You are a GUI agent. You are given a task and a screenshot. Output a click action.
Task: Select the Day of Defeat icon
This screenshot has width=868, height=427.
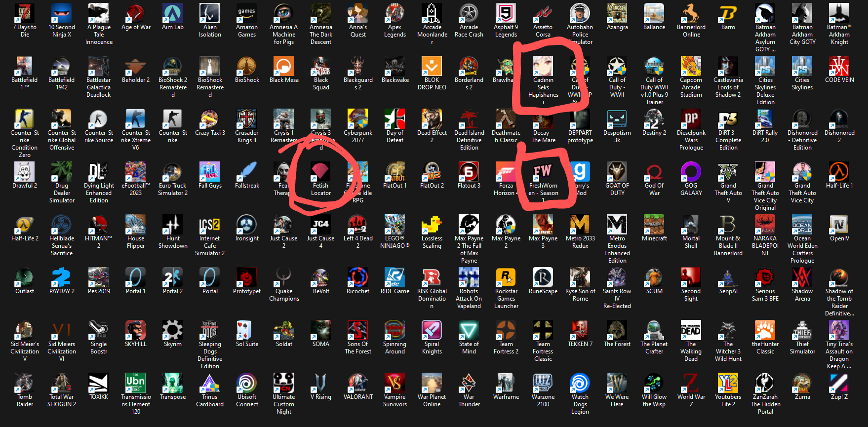tap(395, 118)
